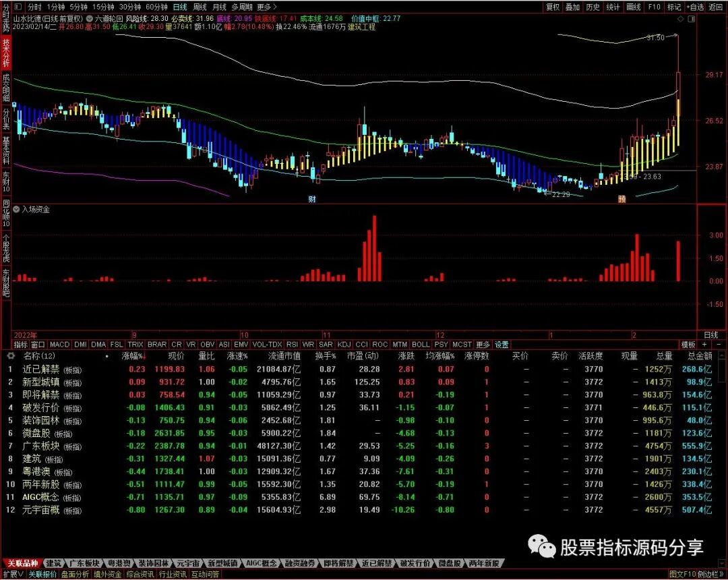Open 技术分析 in left sidebar

point(6,53)
